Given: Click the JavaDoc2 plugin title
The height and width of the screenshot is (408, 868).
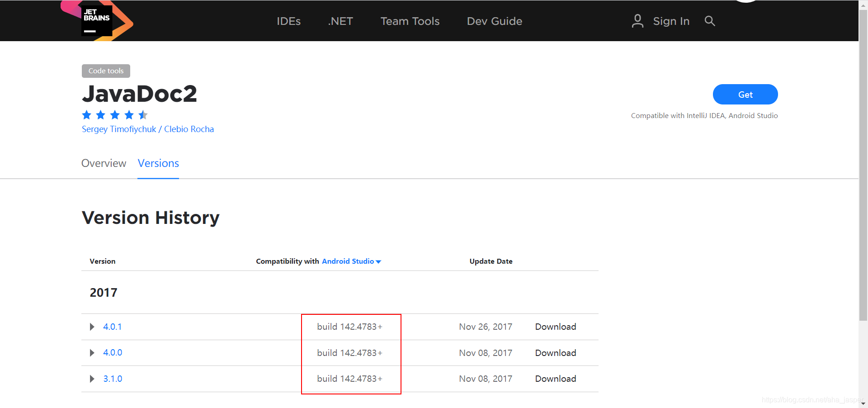Looking at the screenshot, I should click(139, 94).
